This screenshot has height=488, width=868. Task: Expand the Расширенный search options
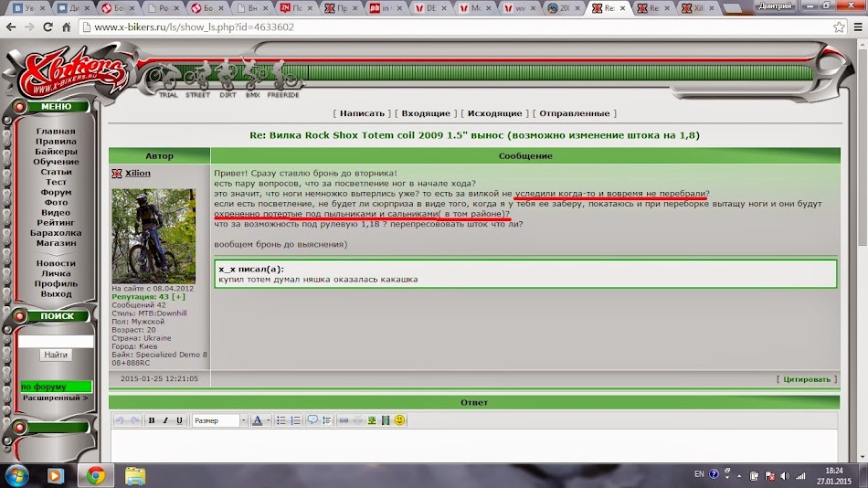(x=55, y=398)
